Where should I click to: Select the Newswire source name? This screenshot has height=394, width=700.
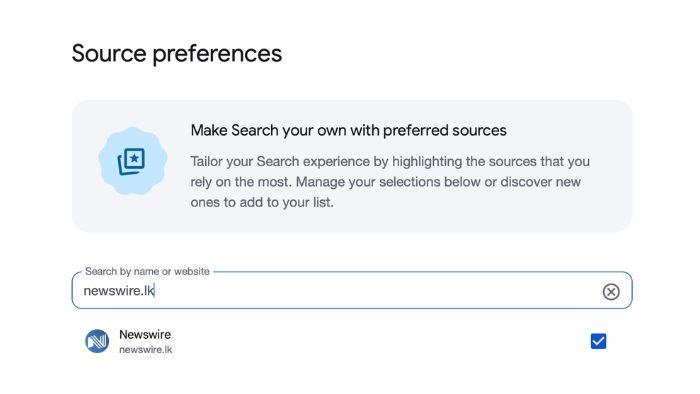[145, 334]
